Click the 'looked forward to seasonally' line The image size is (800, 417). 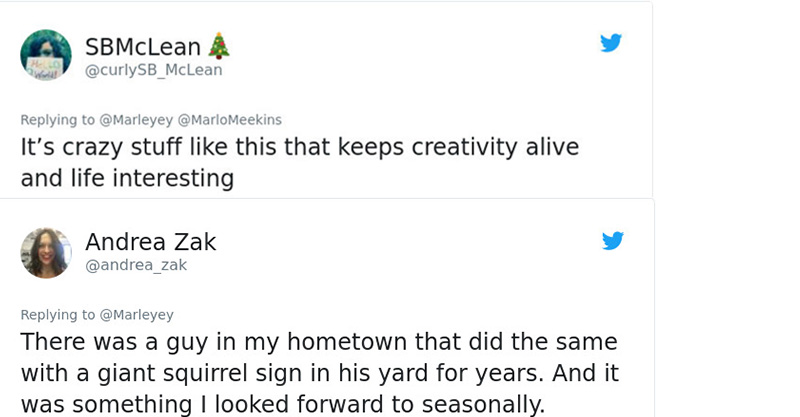pos(282,404)
